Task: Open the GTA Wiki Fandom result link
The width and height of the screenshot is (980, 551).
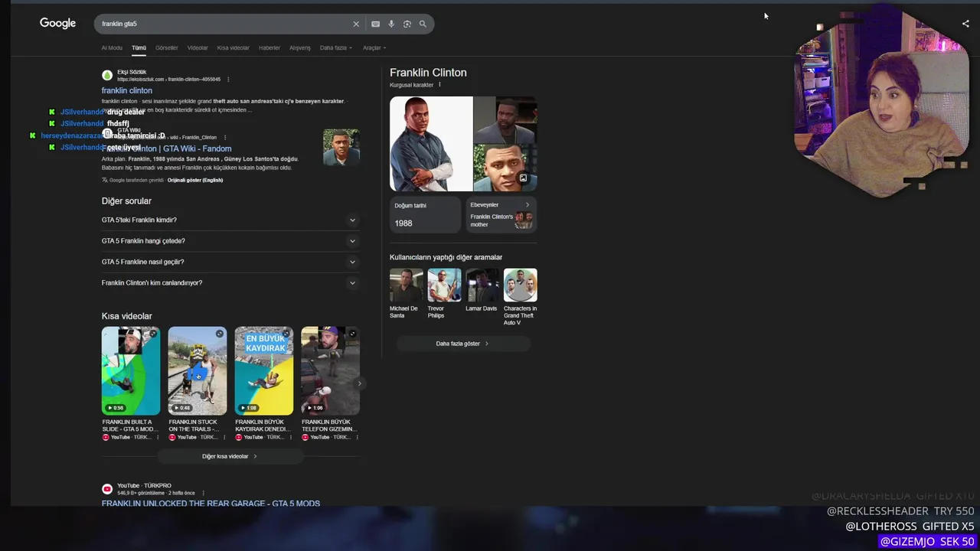Action: pos(166,148)
